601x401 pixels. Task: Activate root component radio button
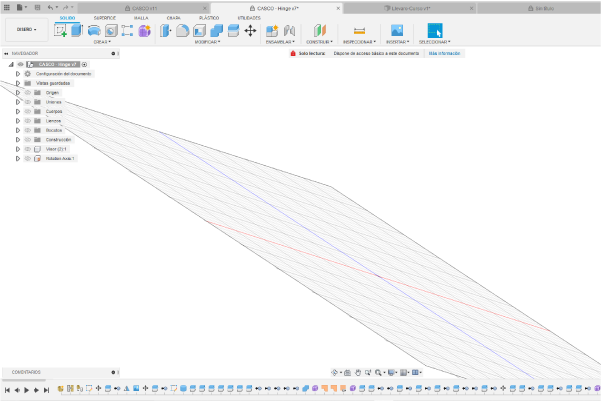84,64
